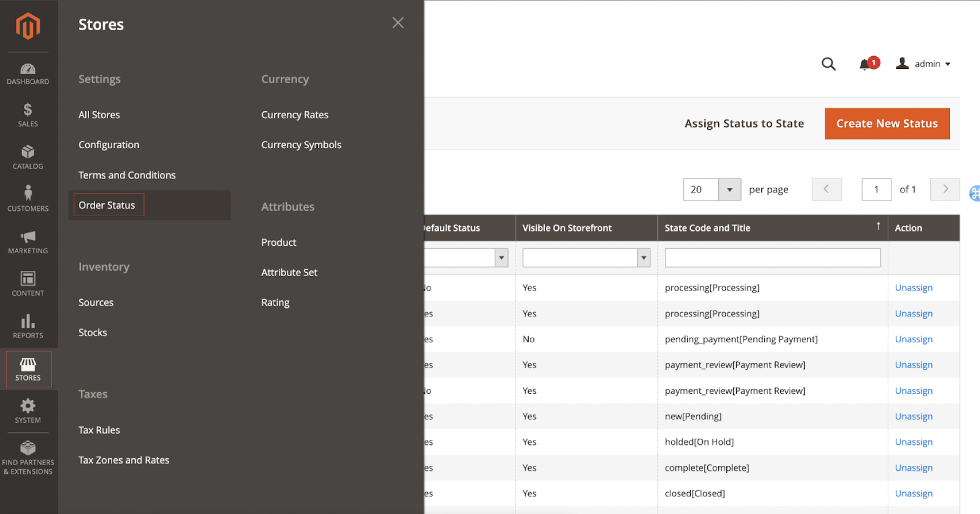Click Assign Status to State
Screen dimensions: 980x514
744,123
